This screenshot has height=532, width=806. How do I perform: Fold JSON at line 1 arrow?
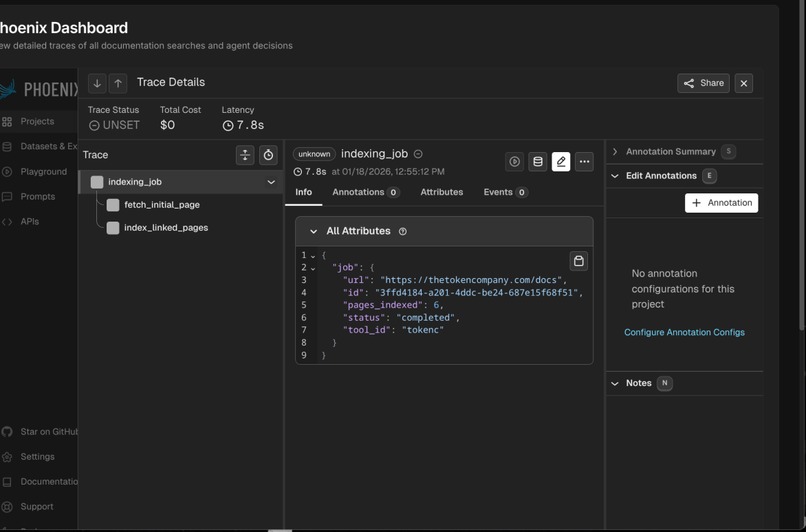click(x=313, y=255)
